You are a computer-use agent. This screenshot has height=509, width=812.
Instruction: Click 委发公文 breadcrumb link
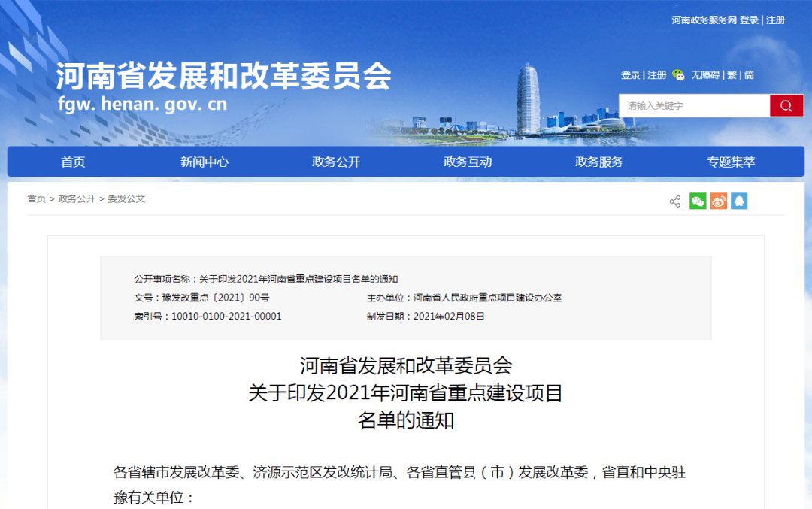[126, 199]
